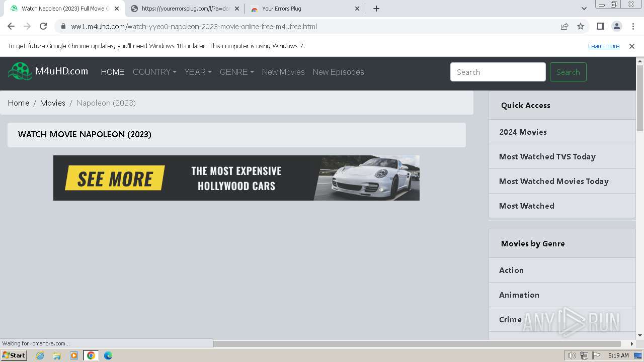This screenshot has height=362, width=644.
Task: Click the volume speaker tray icon
Action: [x=572, y=355]
